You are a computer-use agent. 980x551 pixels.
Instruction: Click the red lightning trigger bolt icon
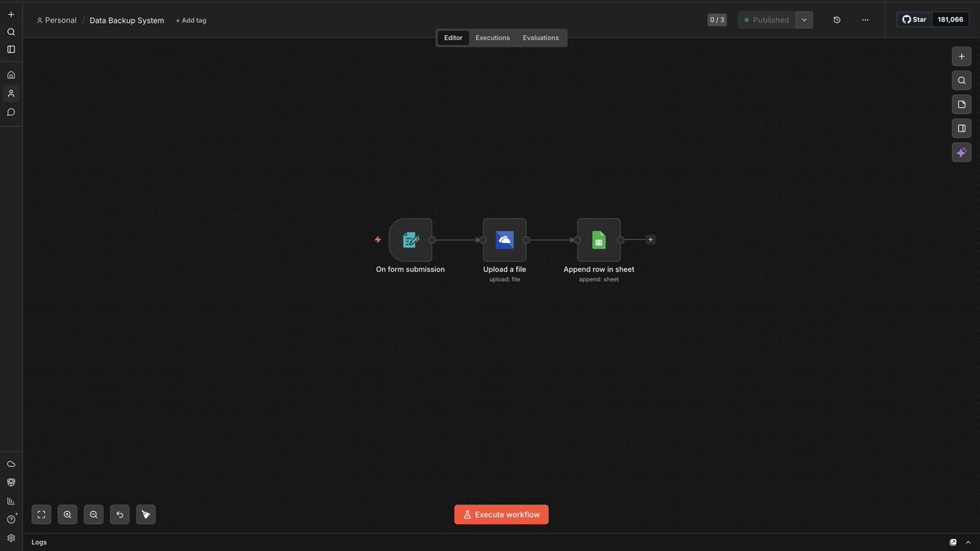(x=377, y=240)
